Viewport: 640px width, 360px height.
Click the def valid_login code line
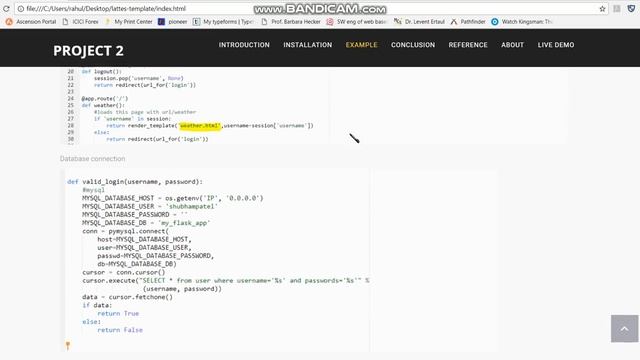135,182
